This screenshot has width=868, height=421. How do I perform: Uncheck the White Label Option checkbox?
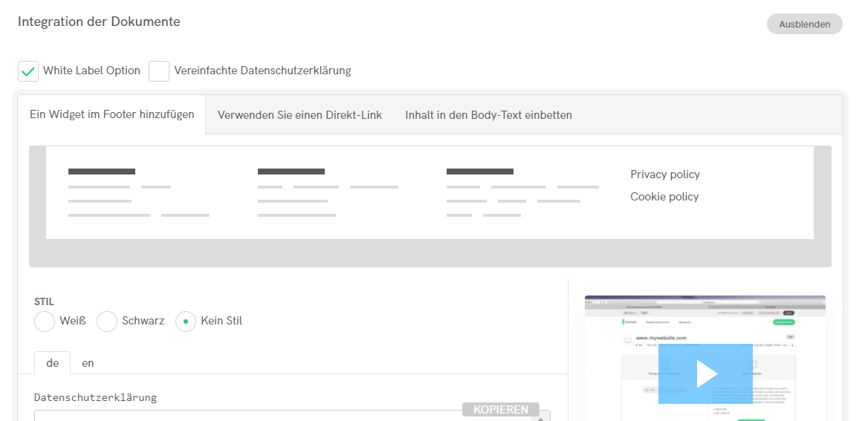pyautogui.click(x=28, y=71)
